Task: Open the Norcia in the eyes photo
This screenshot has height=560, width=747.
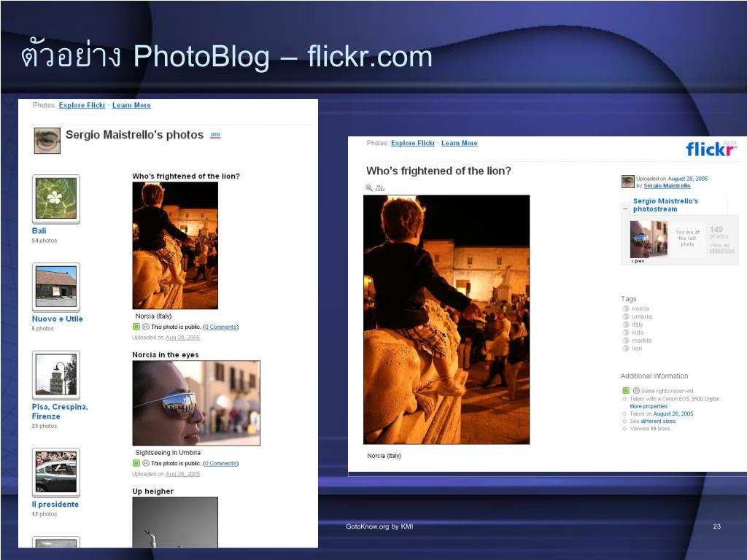Action: click(x=196, y=402)
